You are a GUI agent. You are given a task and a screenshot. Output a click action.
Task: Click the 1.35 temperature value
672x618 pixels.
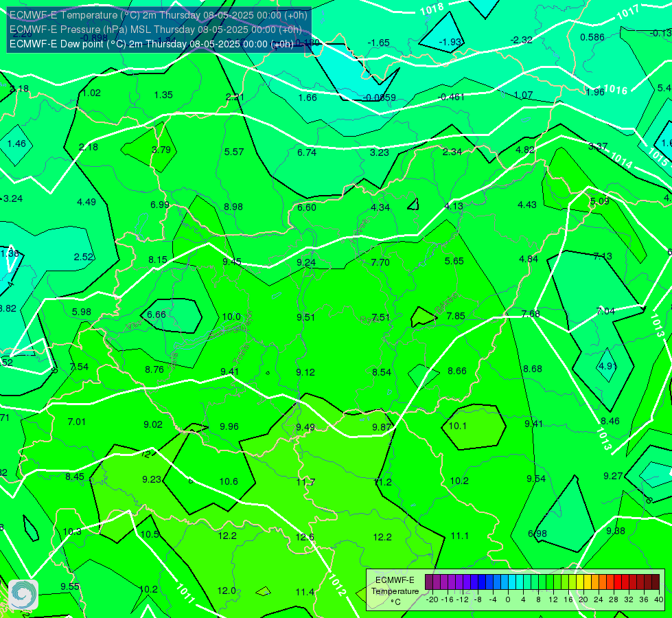(163, 95)
